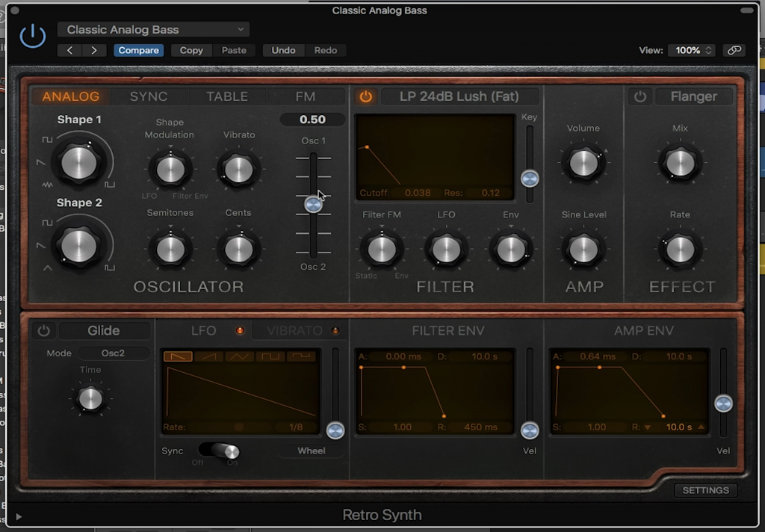Viewport: 765px width, 532px height.
Task: Open the Flanger effect type menu
Action: click(694, 96)
